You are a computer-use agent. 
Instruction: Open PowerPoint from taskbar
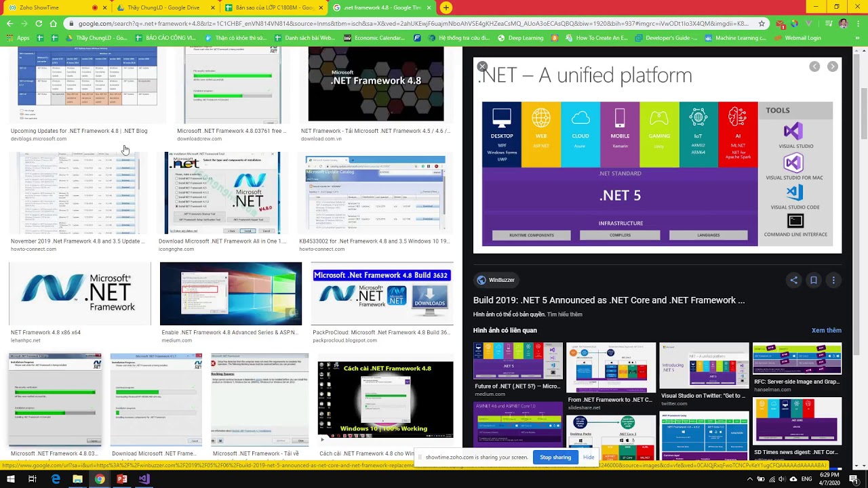121,479
